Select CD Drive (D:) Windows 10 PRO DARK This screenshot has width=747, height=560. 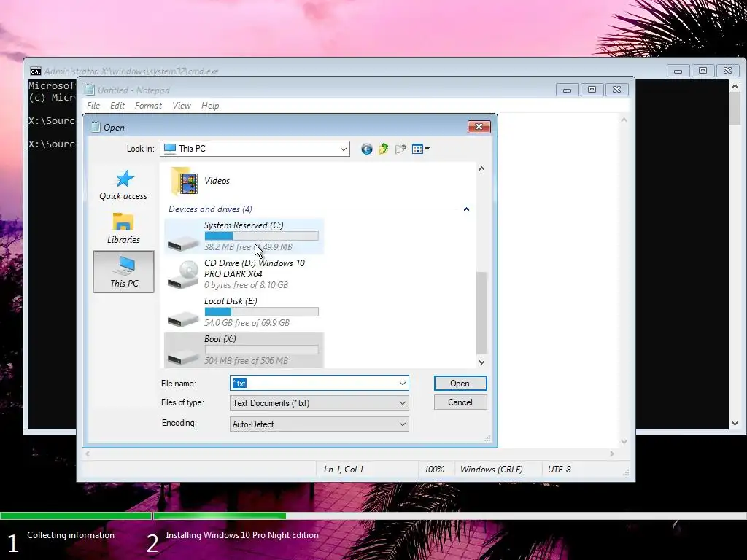tap(244, 274)
